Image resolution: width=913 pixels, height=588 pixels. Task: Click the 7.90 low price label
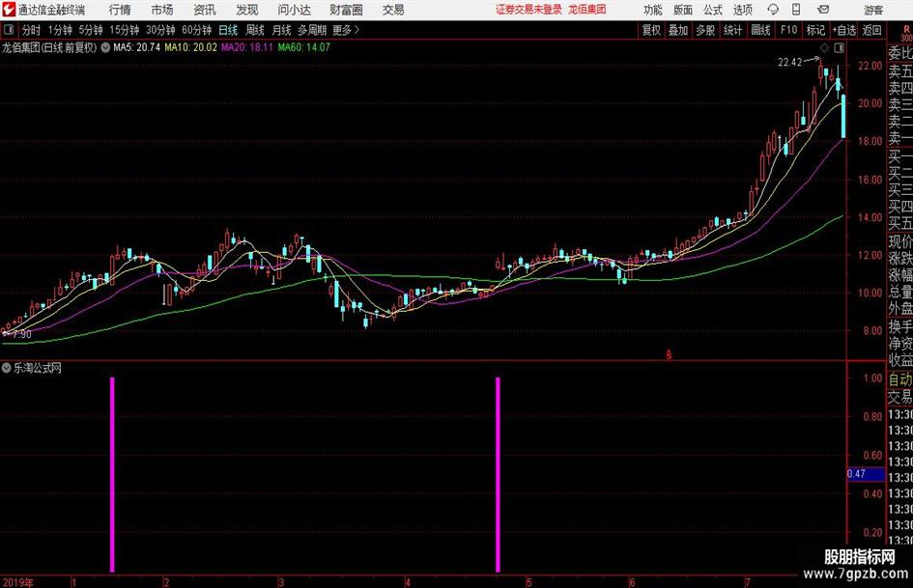(21, 334)
